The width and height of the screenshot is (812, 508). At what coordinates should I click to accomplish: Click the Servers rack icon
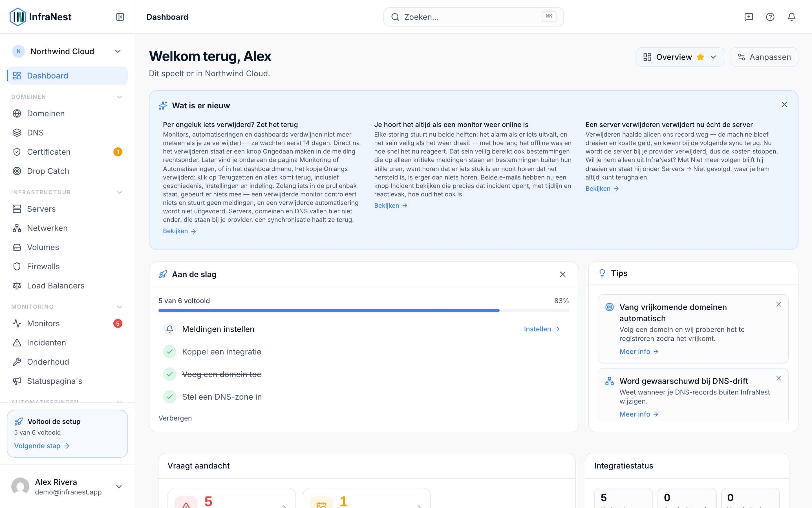pos(17,209)
